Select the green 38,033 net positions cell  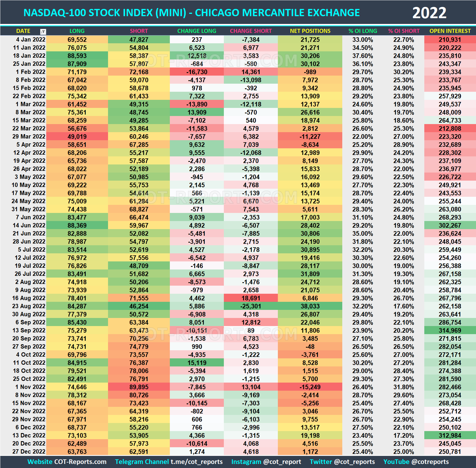(310, 306)
